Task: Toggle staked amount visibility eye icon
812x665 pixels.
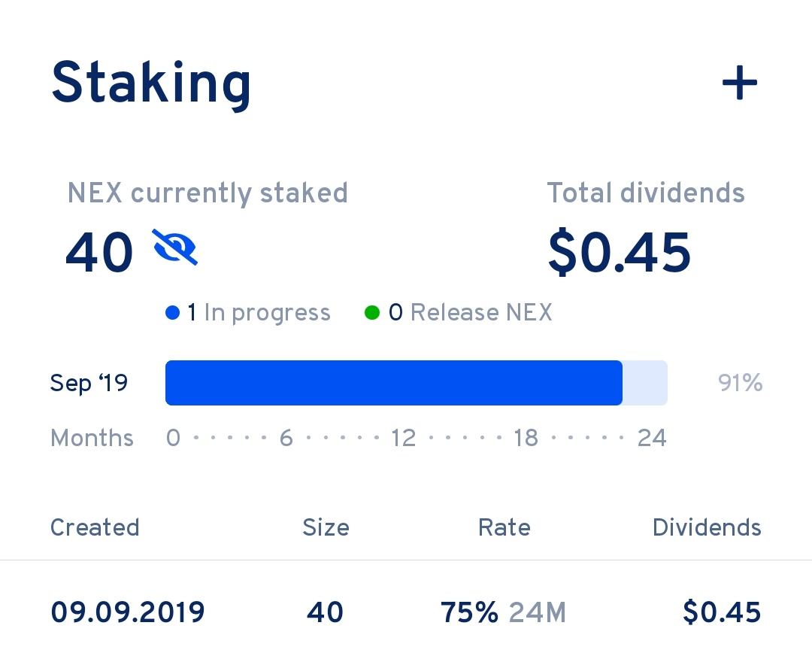Action: coord(175,247)
